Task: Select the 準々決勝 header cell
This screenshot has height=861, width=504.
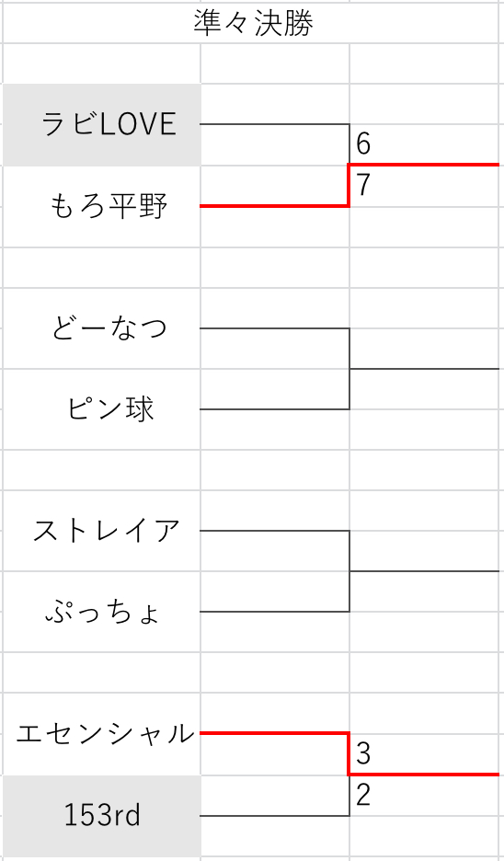Action: tap(253, 23)
